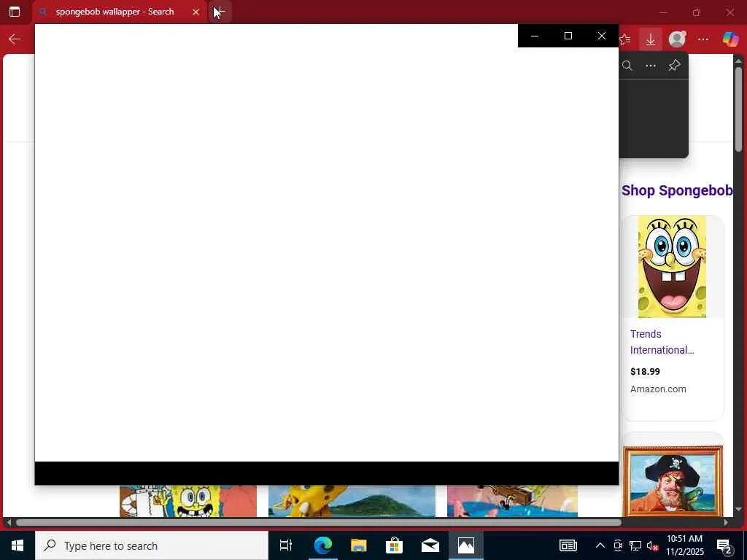Open the Edge profile avatar
The height and width of the screenshot is (560, 747).
[x=677, y=39]
